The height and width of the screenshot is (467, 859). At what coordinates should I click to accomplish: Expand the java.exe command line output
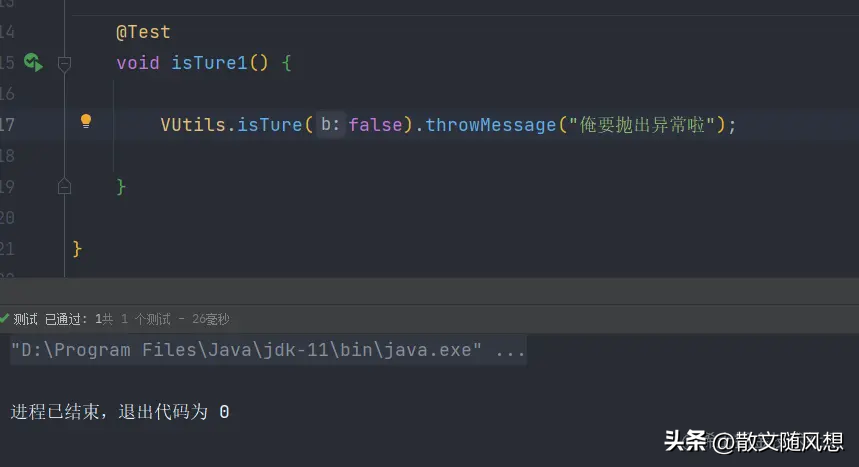[x=268, y=350]
